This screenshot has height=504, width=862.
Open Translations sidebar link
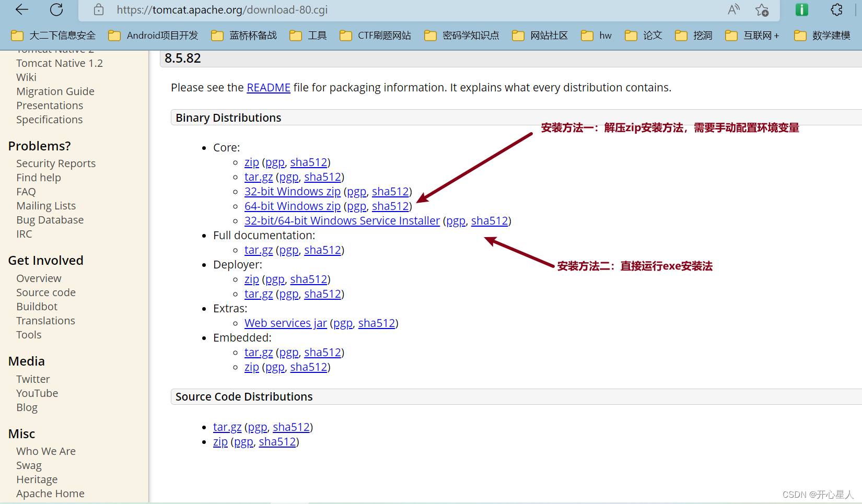click(45, 321)
